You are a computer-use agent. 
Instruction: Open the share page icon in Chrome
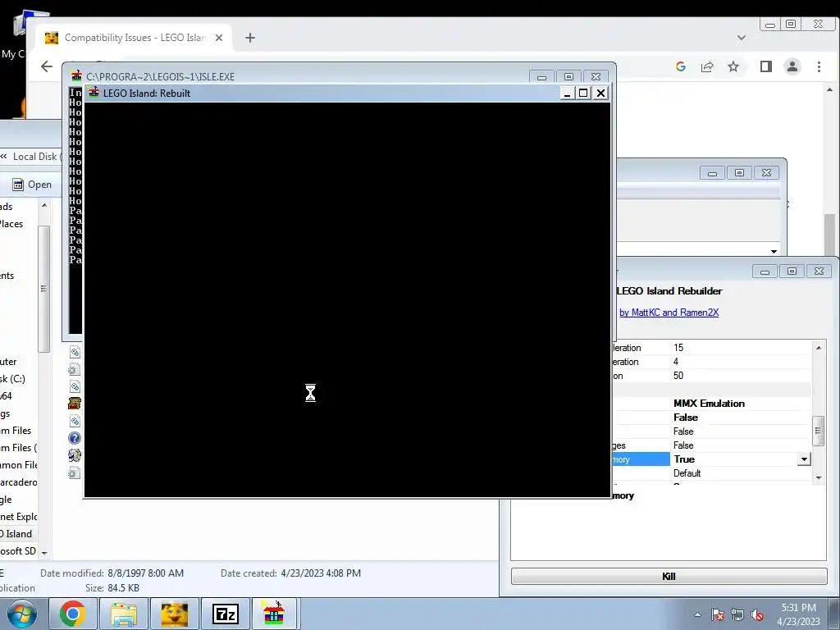(707, 66)
